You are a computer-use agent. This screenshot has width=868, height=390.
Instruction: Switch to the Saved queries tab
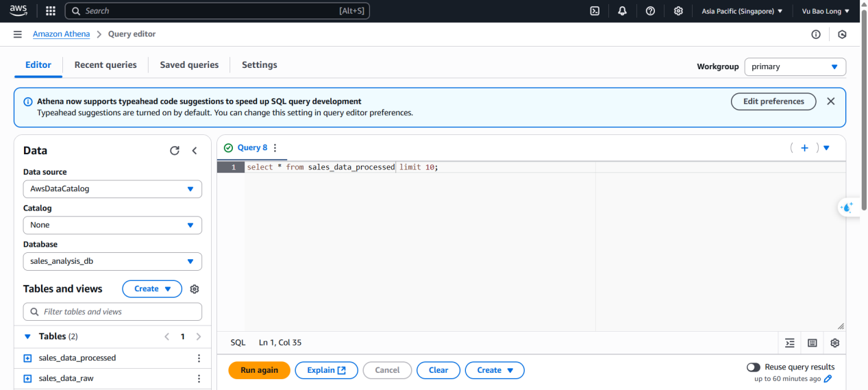pyautogui.click(x=189, y=65)
